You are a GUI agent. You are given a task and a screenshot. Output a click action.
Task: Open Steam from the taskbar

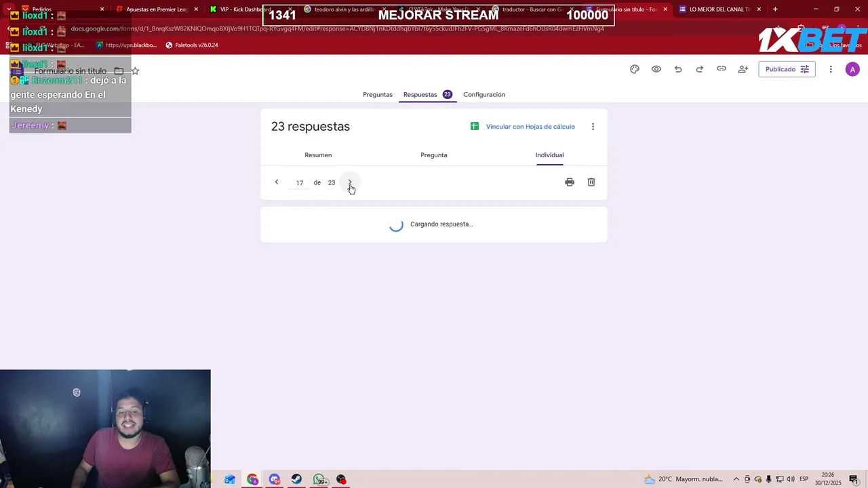[297, 479]
